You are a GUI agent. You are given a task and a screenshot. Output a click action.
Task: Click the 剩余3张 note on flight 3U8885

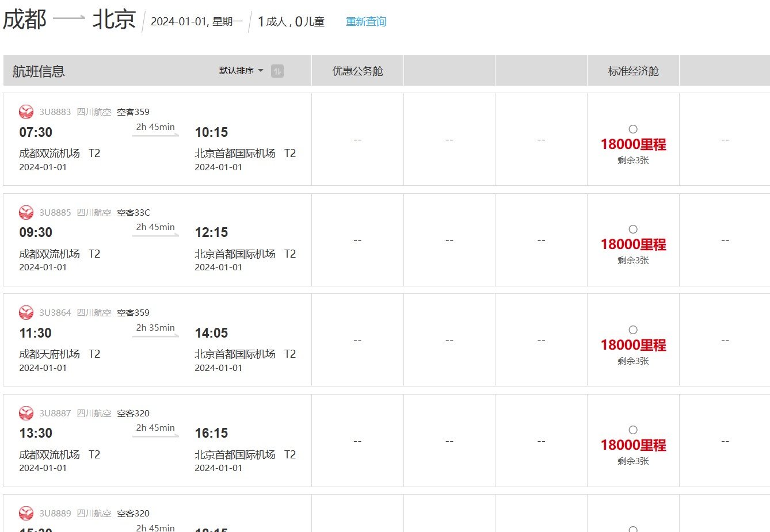pos(633,261)
